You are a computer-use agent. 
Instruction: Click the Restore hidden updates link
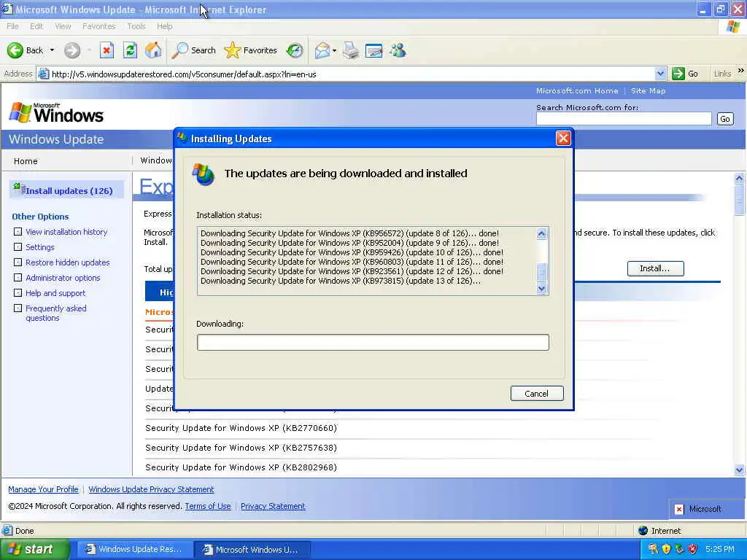[x=68, y=262]
